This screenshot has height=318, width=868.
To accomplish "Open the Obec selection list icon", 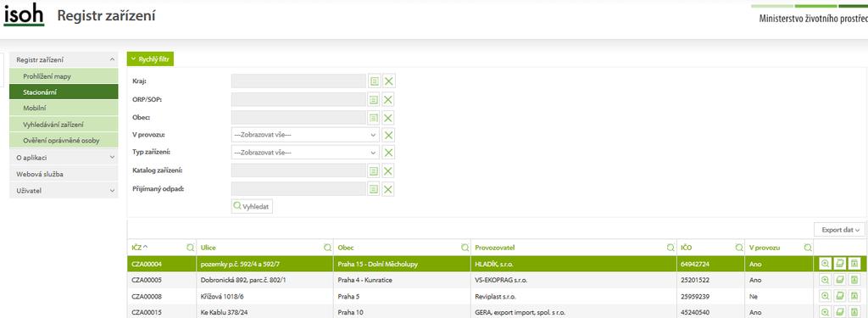I will 374,118.
